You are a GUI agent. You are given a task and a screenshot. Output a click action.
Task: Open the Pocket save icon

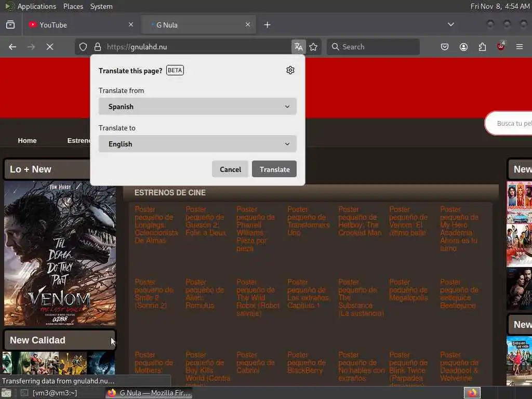pyautogui.click(x=445, y=47)
